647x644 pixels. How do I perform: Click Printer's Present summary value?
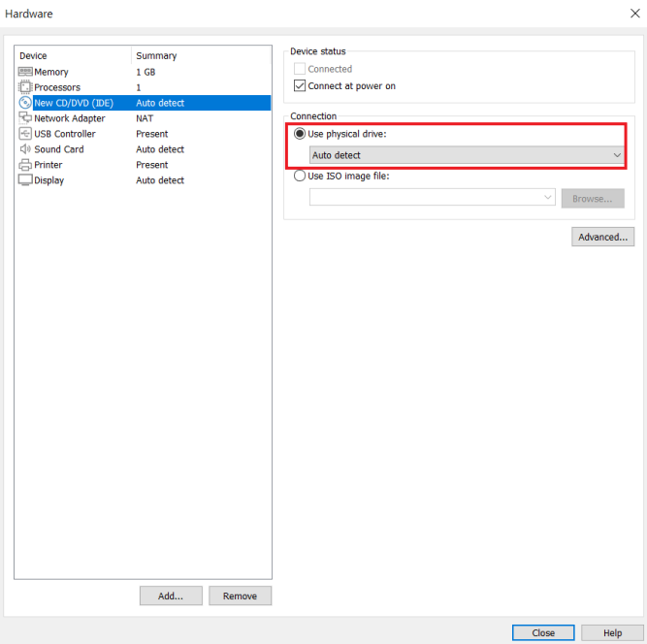click(x=152, y=165)
